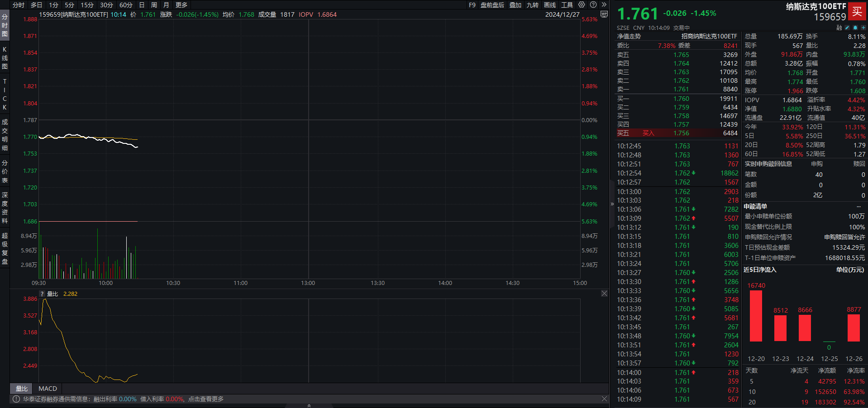Click the 16740 net inflow bar for 12-20
Screen dimensions: 868x408
[756, 316]
